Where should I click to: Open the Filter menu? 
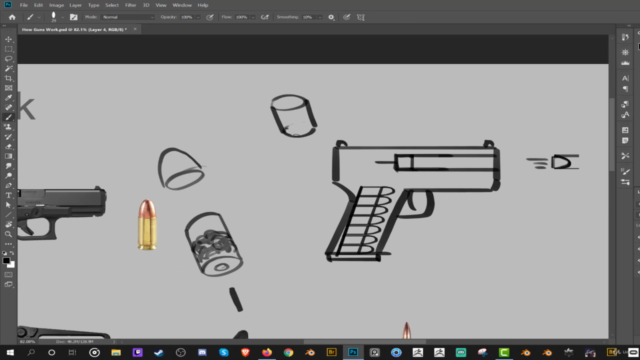coord(131,5)
